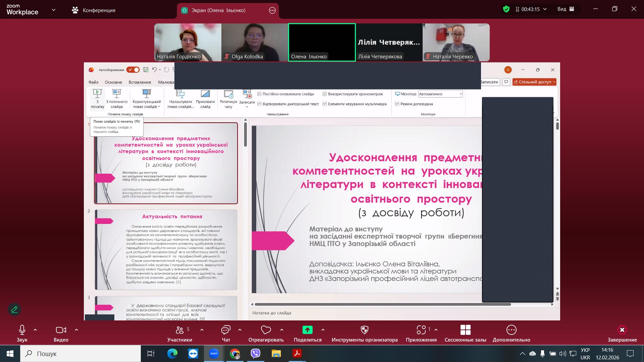Viewport: 644px width, 362px height.
Task: Open the Файл menu tab
Action: [93, 82]
